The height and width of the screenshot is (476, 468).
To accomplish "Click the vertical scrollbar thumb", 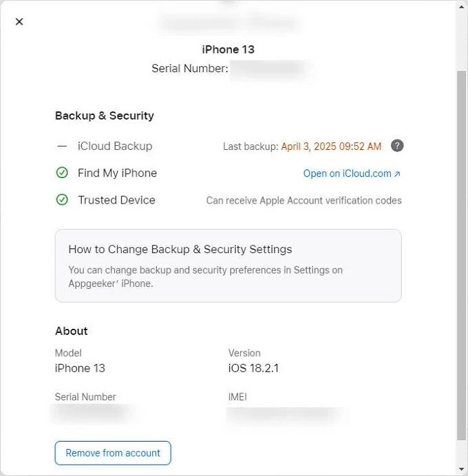I will coord(462,255).
